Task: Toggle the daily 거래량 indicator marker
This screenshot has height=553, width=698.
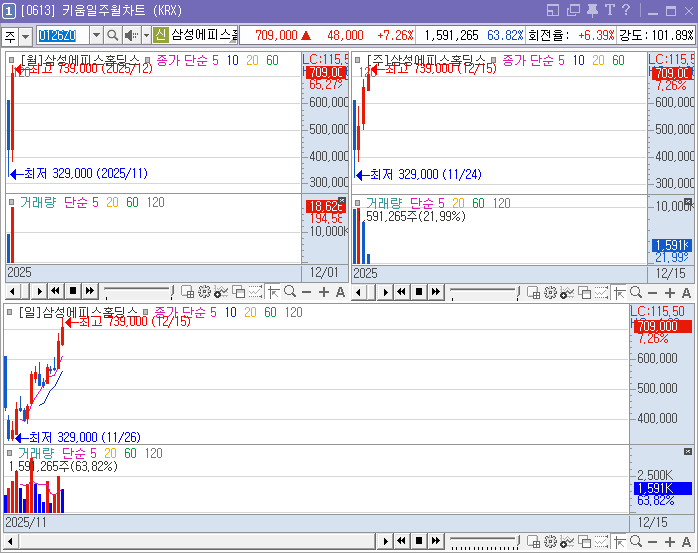Action: [x=10, y=453]
